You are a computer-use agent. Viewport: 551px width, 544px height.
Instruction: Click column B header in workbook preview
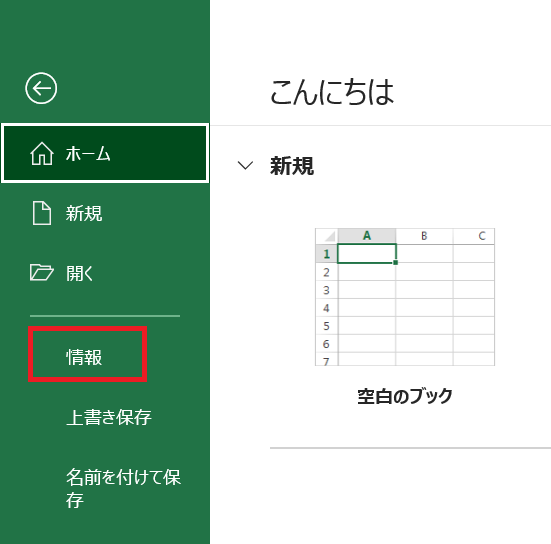click(x=424, y=236)
